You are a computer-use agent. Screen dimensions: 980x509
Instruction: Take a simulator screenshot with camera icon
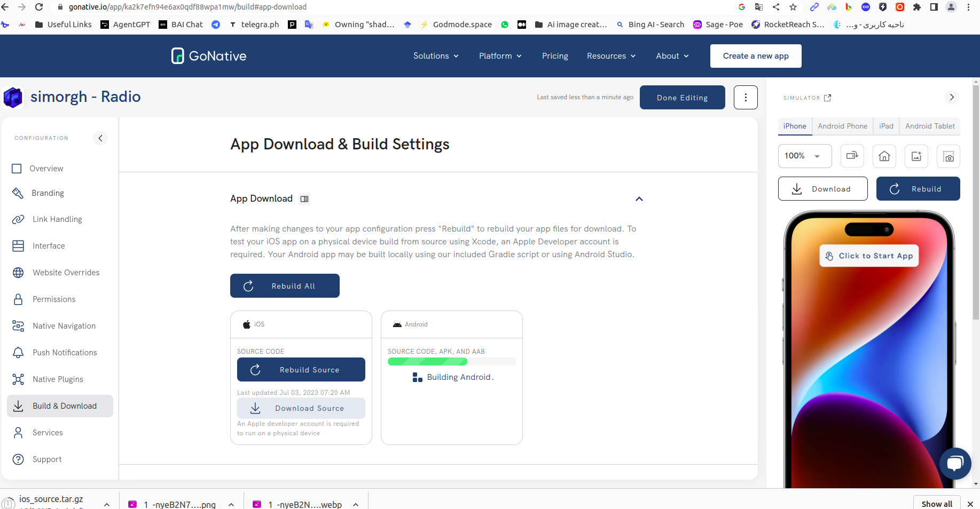tap(948, 156)
